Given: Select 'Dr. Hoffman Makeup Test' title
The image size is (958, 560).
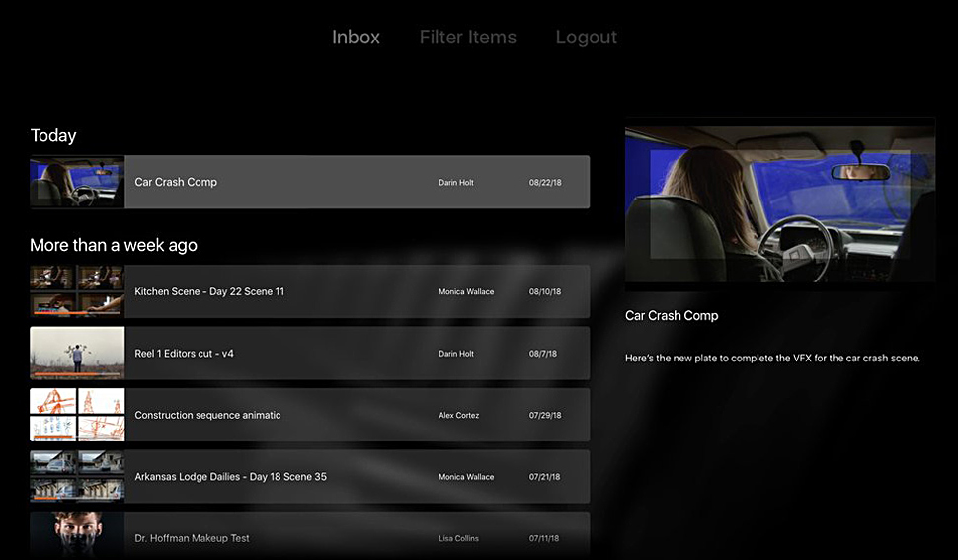Looking at the screenshot, I should pyautogui.click(x=192, y=538).
